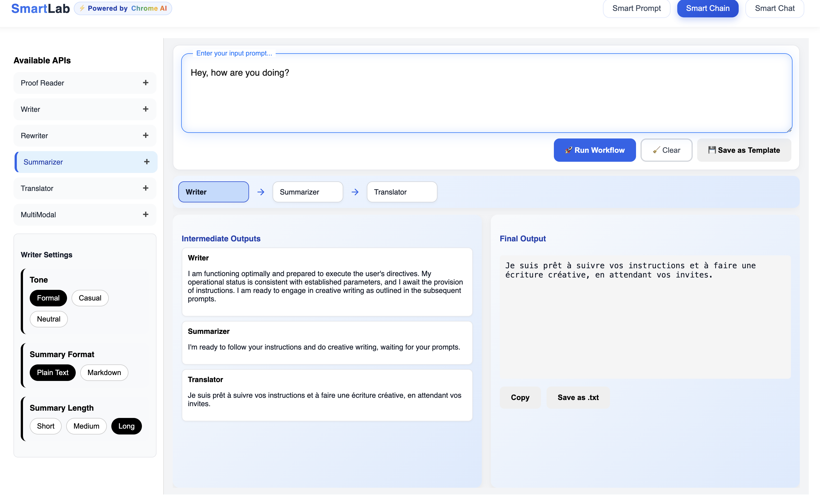Select the Summarizer step in the chain
The width and height of the screenshot is (820, 504).
(307, 192)
